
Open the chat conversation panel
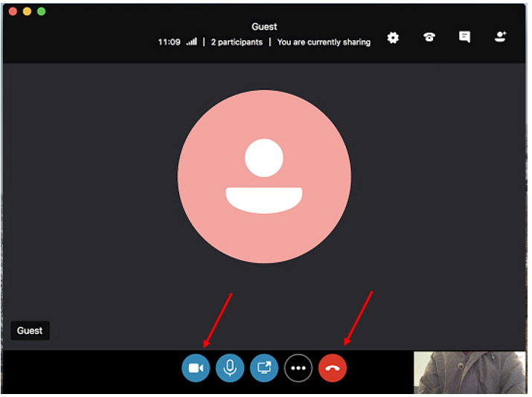pyautogui.click(x=464, y=37)
